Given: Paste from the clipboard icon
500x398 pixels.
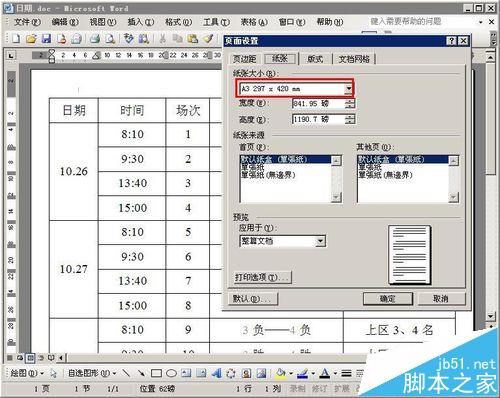Looking at the screenshot, I should (x=193, y=39).
